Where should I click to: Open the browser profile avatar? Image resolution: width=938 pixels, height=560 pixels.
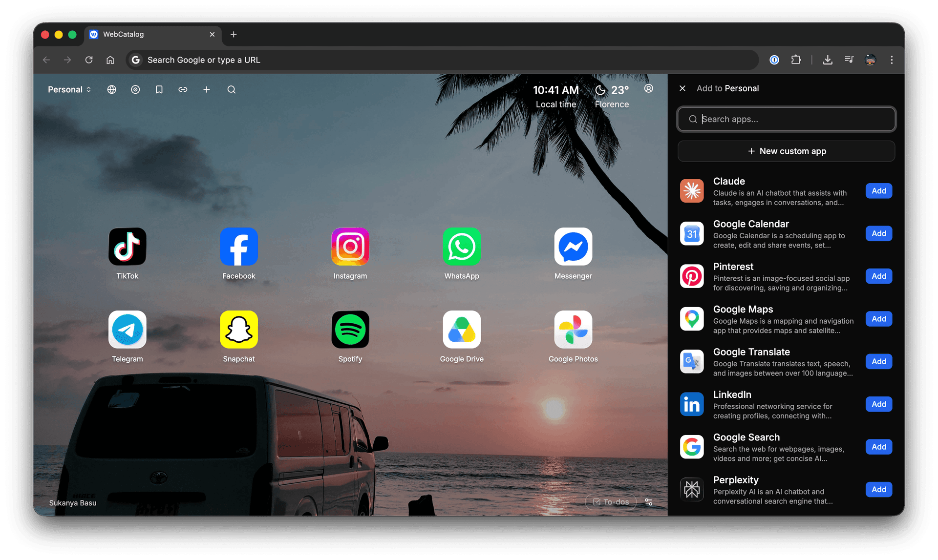(x=871, y=60)
